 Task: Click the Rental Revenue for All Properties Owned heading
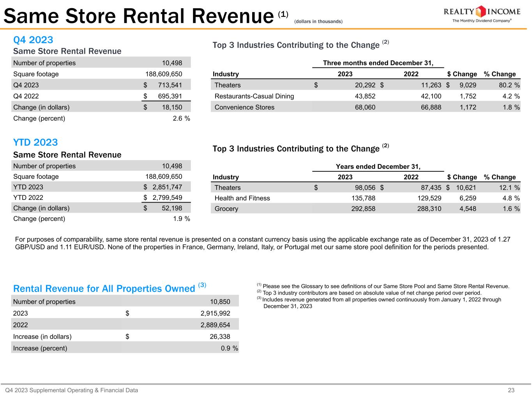[x=104, y=288]
